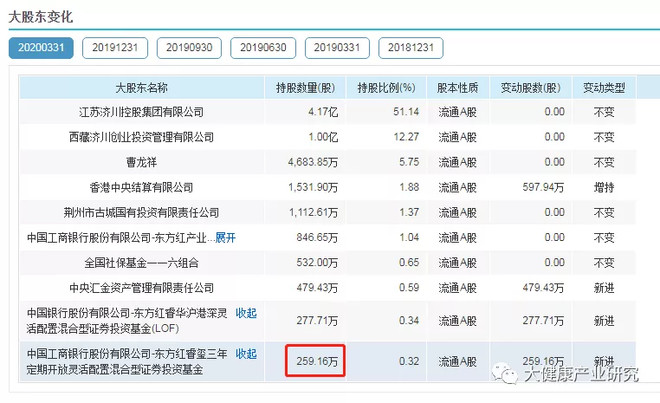Screen dimensions: 660x403
Task: Click the highlighted 259.16万 holding value
Action: [317, 361]
